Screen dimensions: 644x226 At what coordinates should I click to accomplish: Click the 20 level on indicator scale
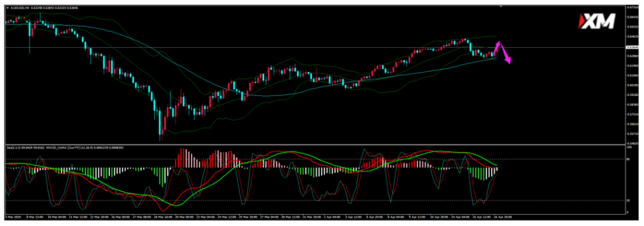coord(629,200)
